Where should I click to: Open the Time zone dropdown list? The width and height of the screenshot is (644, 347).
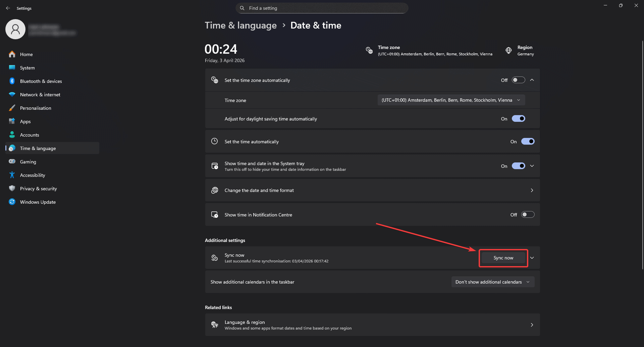point(451,100)
